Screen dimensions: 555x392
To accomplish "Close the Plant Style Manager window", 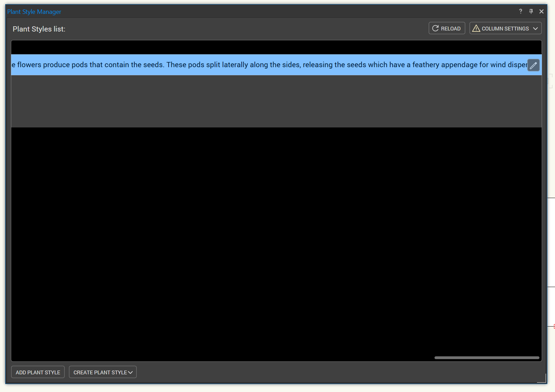I will (541, 11).
